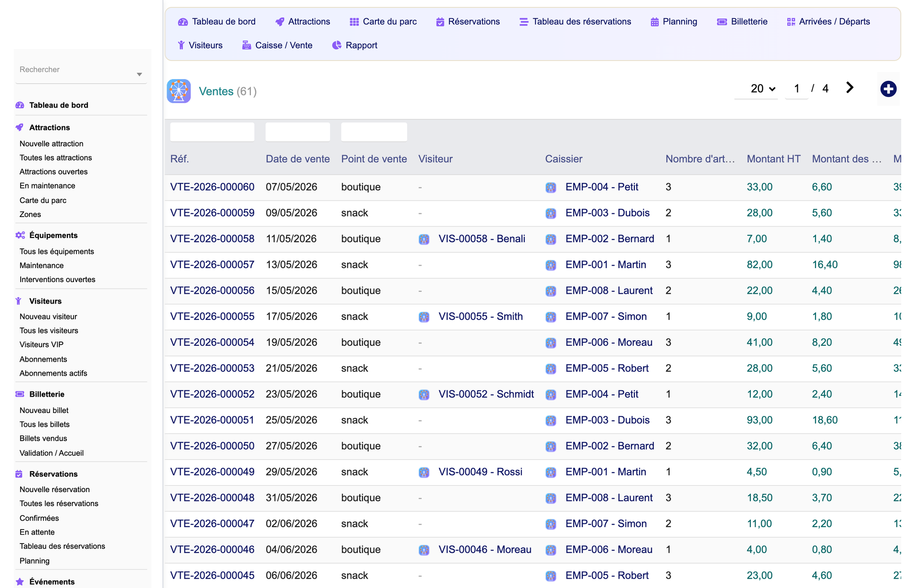Open visitor VIS-00052 - Schmidt

pyautogui.click(x=486, y=394)
